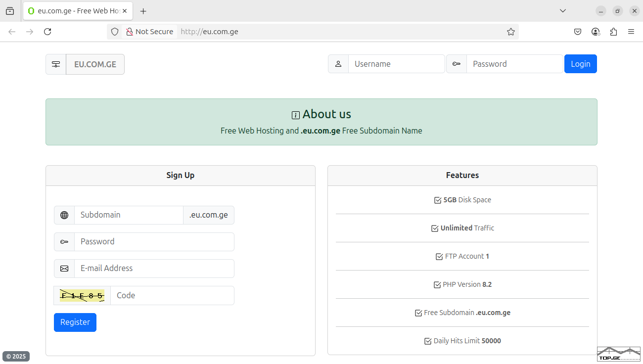The image size is (643, 364).
Task: Click the PHP Version 8.2 text
Action: coord(467,284)
